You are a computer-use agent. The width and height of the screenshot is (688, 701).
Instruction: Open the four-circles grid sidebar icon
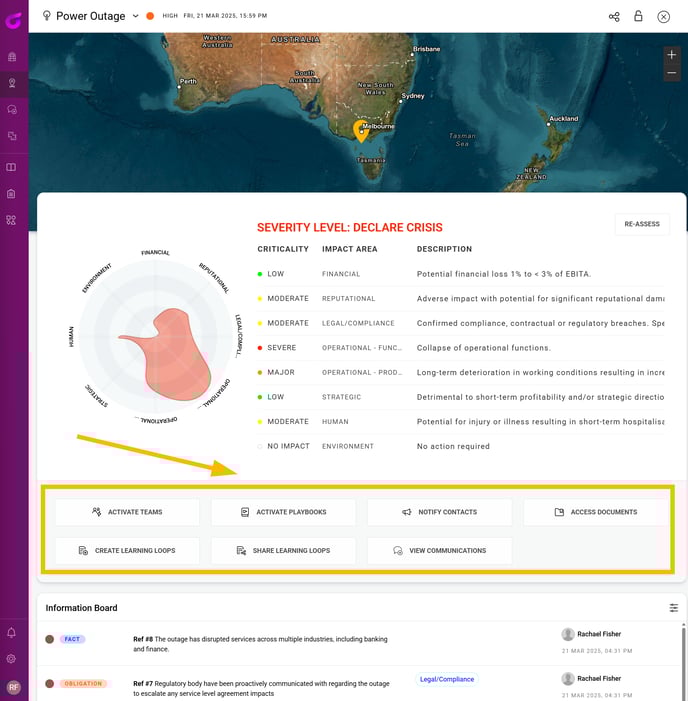(11, 220)
